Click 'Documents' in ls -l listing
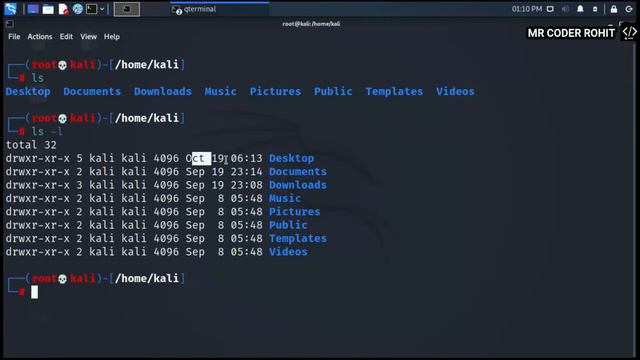 [x=298, y=172]
